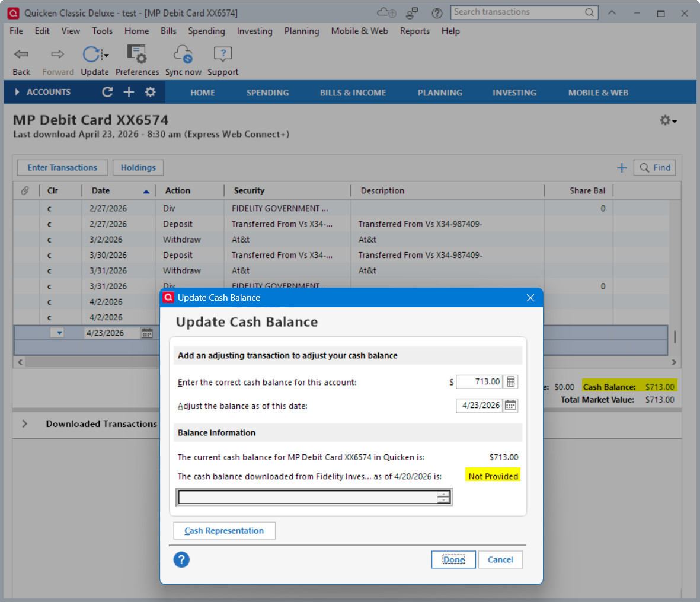
Task: Open the Reports menu
Action: (415, 31)
